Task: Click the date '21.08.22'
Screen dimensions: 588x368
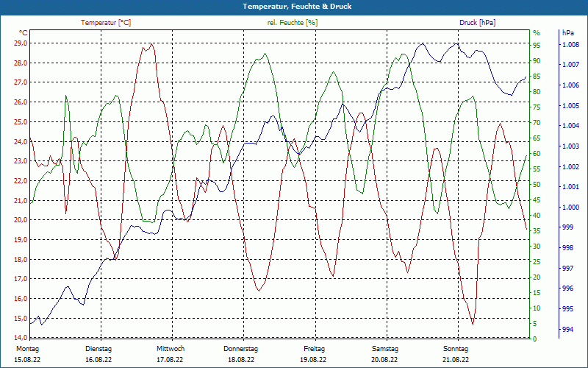Action: tap(456, 360)
